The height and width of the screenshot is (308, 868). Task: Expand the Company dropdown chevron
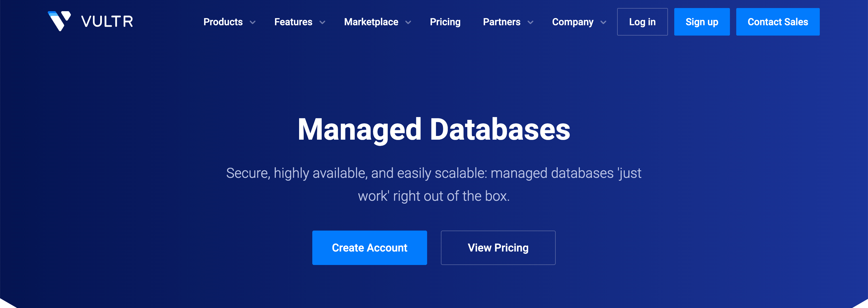pos(603,23)
